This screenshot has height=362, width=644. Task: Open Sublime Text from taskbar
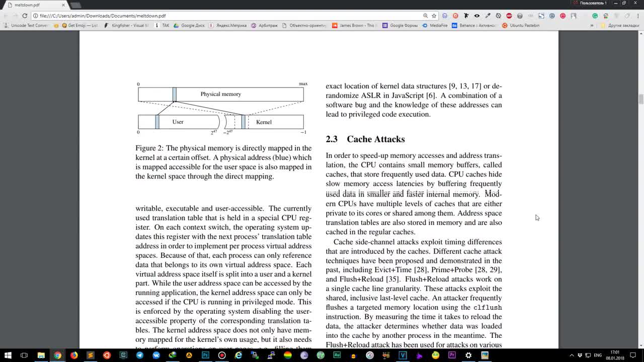[91, 355]
